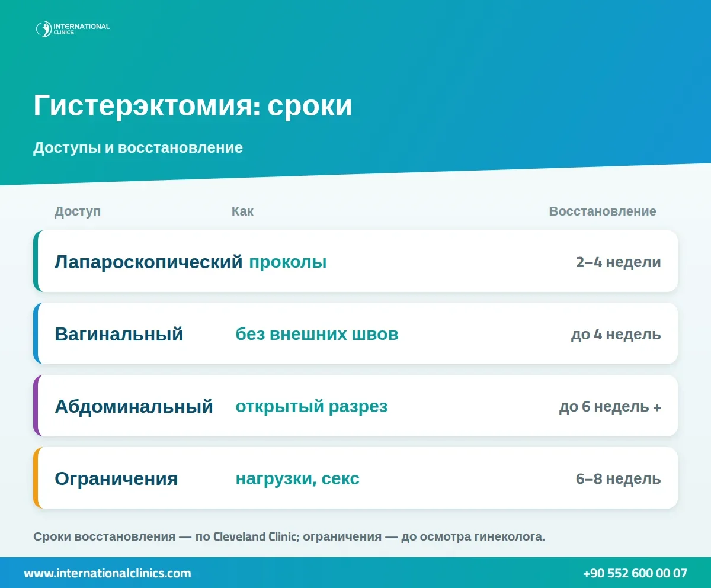Viewport: 711px width, 588px height.
Task: Click the word 'проколы'
Action: tap(287, 262)
